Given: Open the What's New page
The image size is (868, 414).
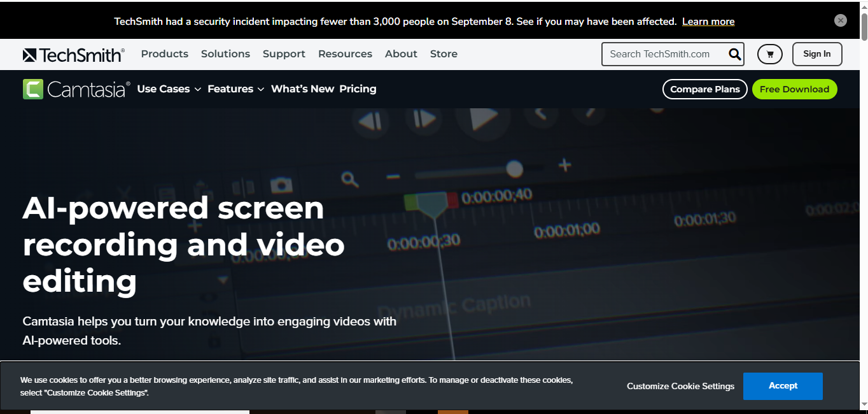Looking at the screenshot, I should pyautogui.click(x=302, y=89).
